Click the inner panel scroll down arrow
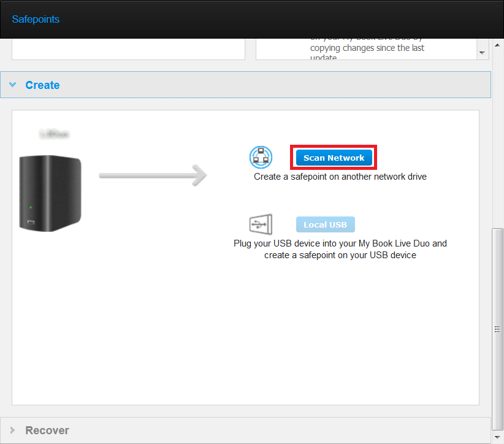 pos(482,53)
